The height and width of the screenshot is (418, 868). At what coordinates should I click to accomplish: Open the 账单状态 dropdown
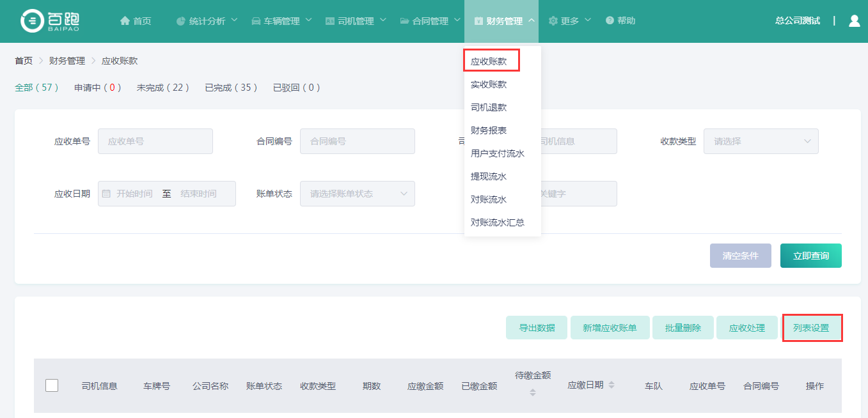click(x=357, y=194)
